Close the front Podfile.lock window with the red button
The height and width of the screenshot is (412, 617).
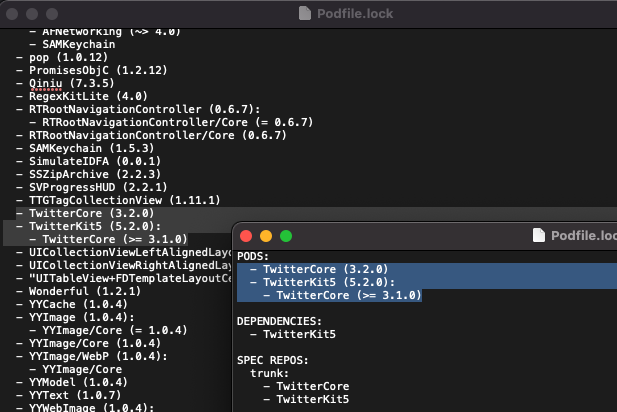pyautogui.click(x=246, y=236)
